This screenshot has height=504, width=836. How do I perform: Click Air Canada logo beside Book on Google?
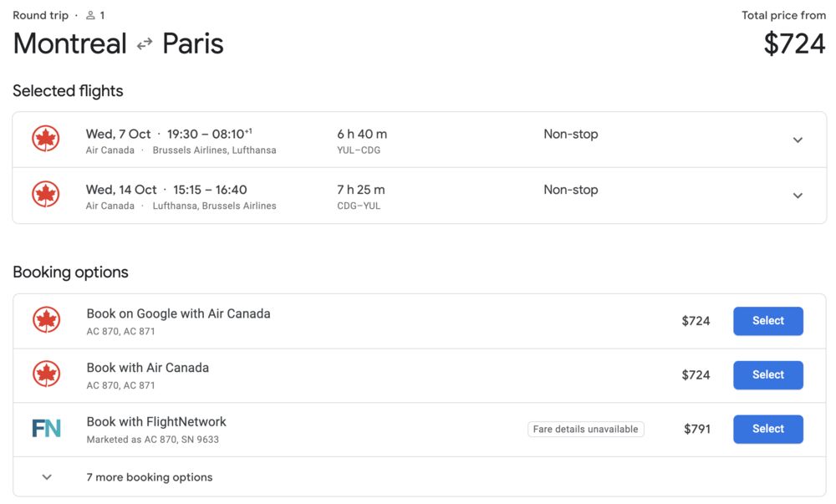[46, 320]
